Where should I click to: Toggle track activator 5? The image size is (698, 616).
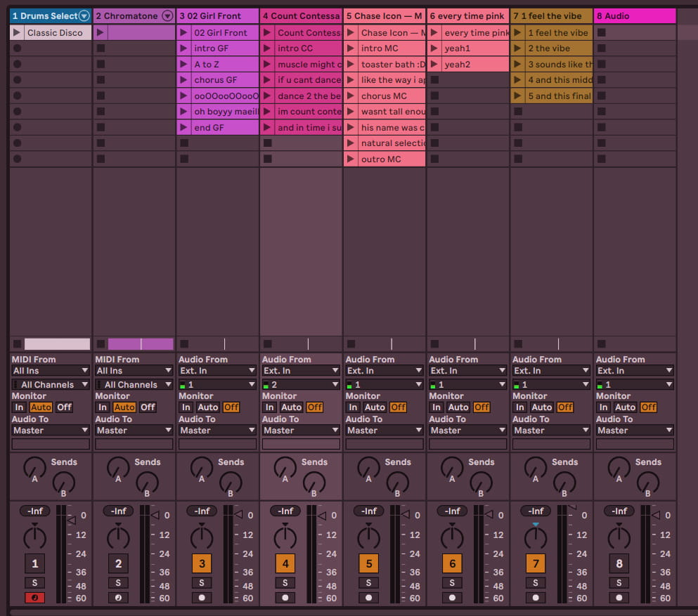(x=368, y=563)
